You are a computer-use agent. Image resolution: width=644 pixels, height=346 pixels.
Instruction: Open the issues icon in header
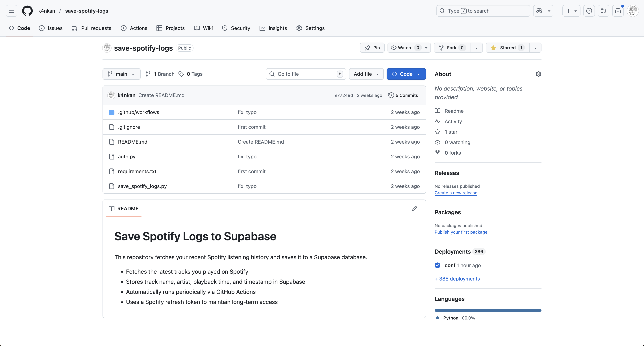coord(589,11)
